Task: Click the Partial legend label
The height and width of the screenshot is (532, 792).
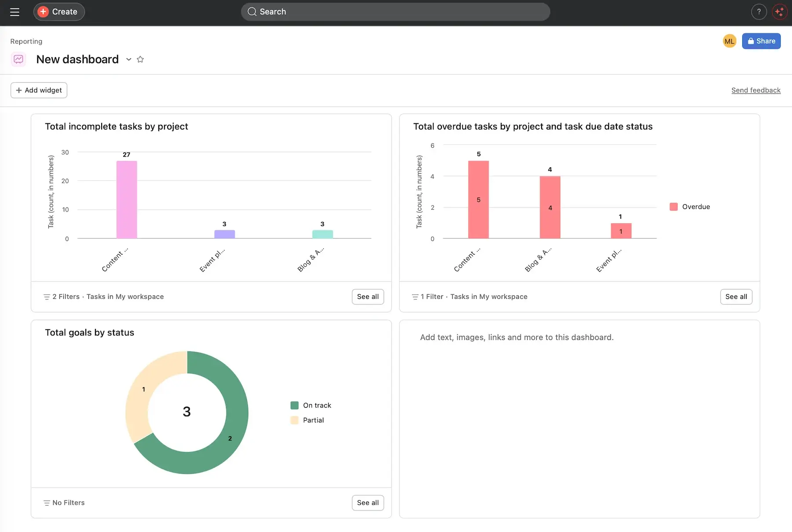Action: click(x=313, y=420)
